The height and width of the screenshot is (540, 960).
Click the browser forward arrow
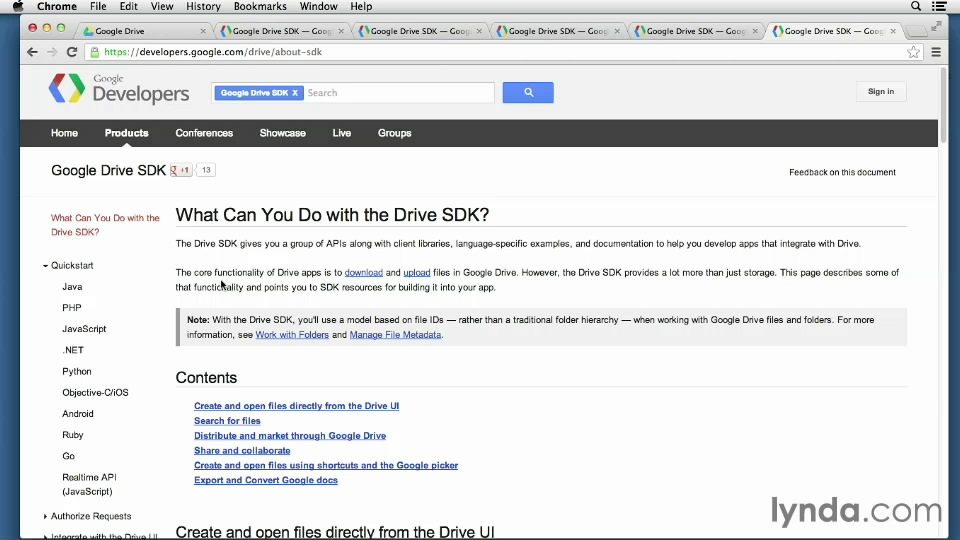click(x=52, y=52)
